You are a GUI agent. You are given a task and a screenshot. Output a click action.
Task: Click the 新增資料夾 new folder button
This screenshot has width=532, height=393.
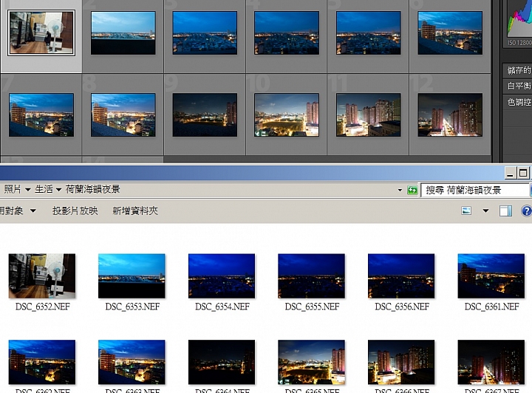(x=135, y=211)
